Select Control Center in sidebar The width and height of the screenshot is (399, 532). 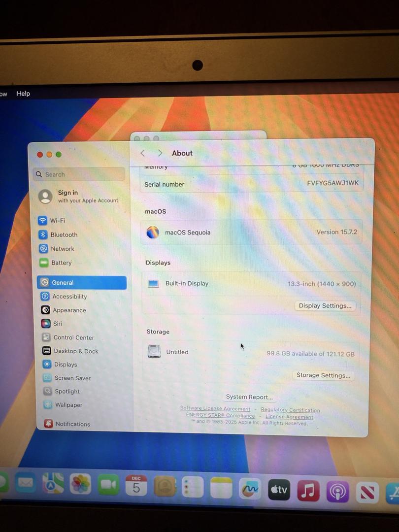coord(73,337)
